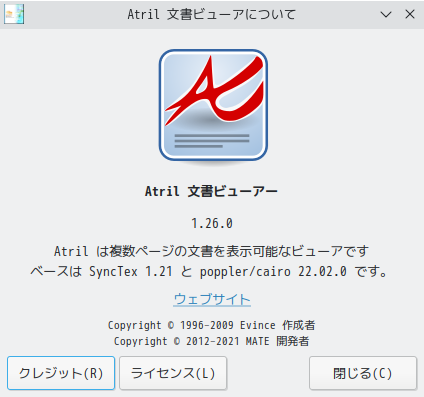Open the ライセンス(L) license button
Image resolution: width=424 pixels, height=397 pixels.
(173, 373)
